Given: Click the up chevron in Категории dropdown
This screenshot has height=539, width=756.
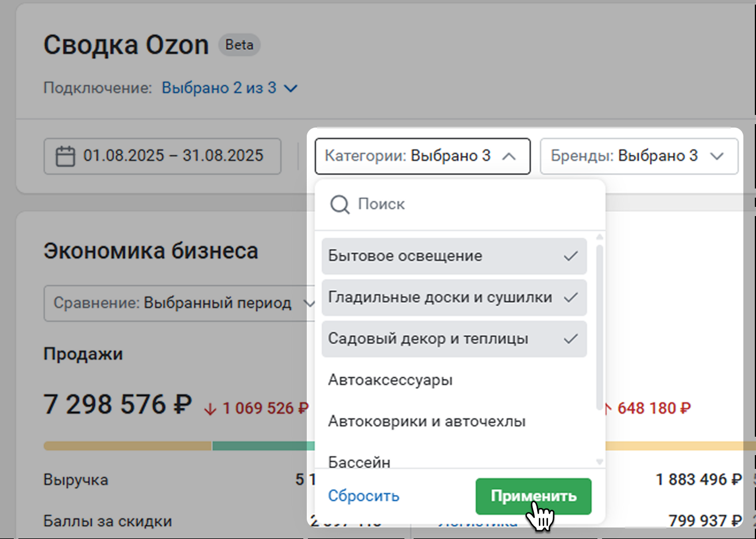Looking at the screenshot, I should point(509,156).
